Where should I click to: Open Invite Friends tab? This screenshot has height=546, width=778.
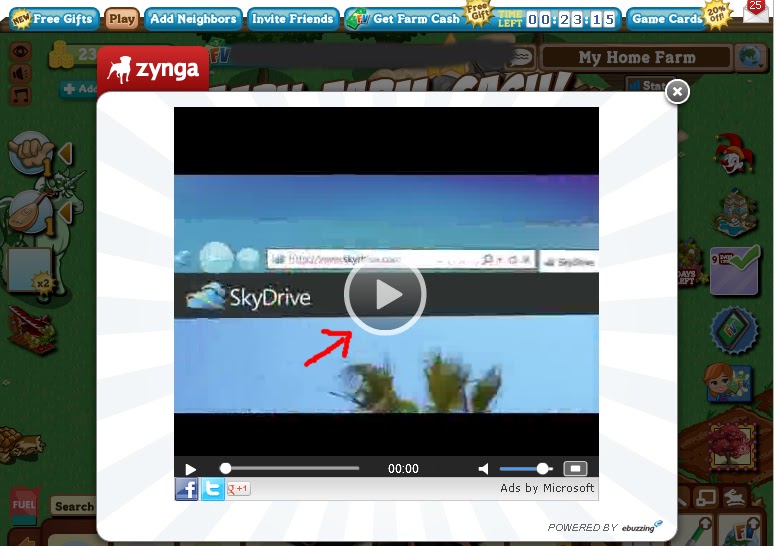(x=293, y=19)
